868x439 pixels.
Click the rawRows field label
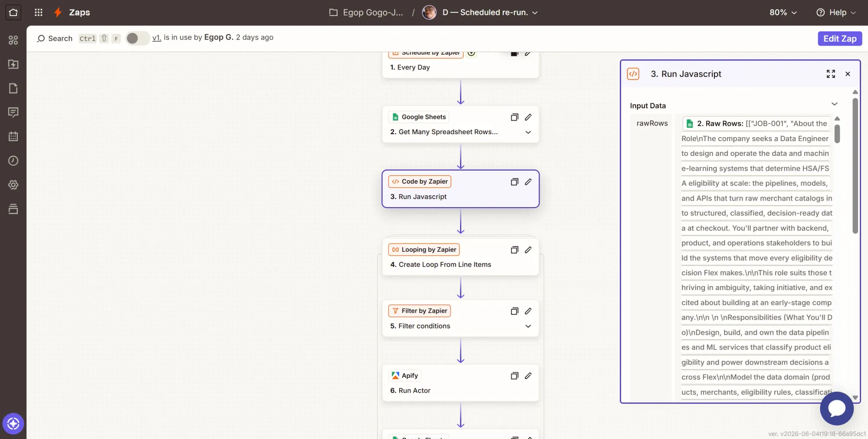(x=652, y=123)
